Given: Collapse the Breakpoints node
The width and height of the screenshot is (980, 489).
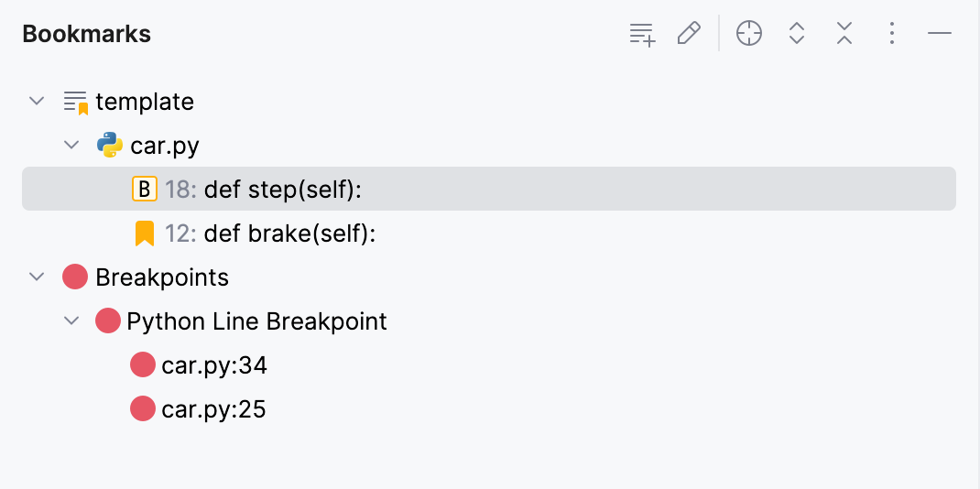Looking at the screenshot, I should pos(37,277).
